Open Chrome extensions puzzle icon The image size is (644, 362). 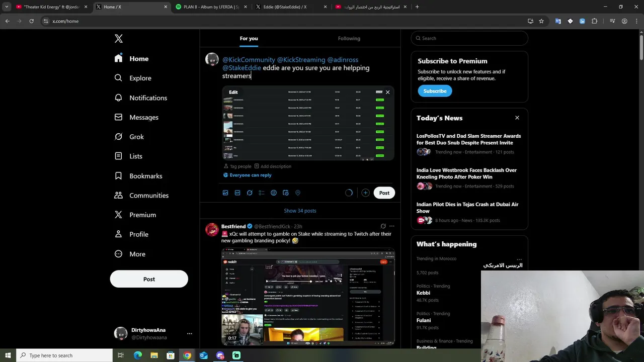(x=595, y=21)
